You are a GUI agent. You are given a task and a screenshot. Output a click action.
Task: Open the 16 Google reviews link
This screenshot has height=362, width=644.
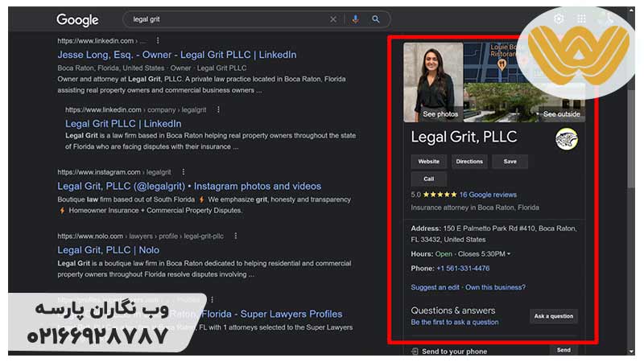pos(488,195)
